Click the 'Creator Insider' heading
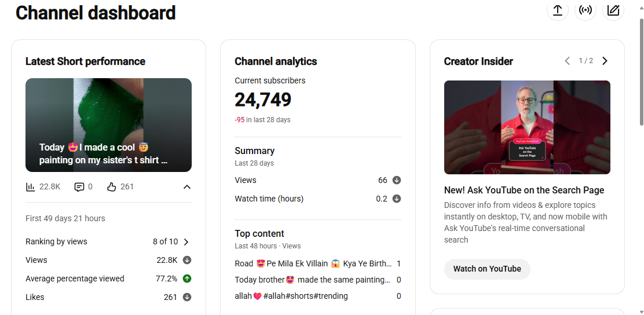 click(478, 61)
